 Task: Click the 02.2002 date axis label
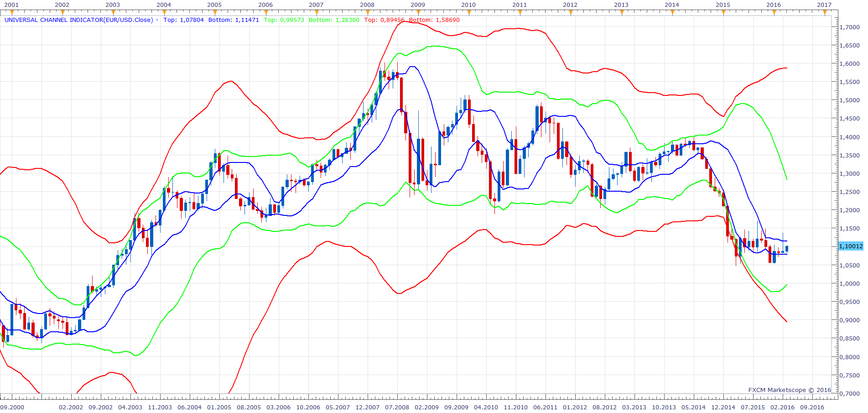click(x=71, y=407)
